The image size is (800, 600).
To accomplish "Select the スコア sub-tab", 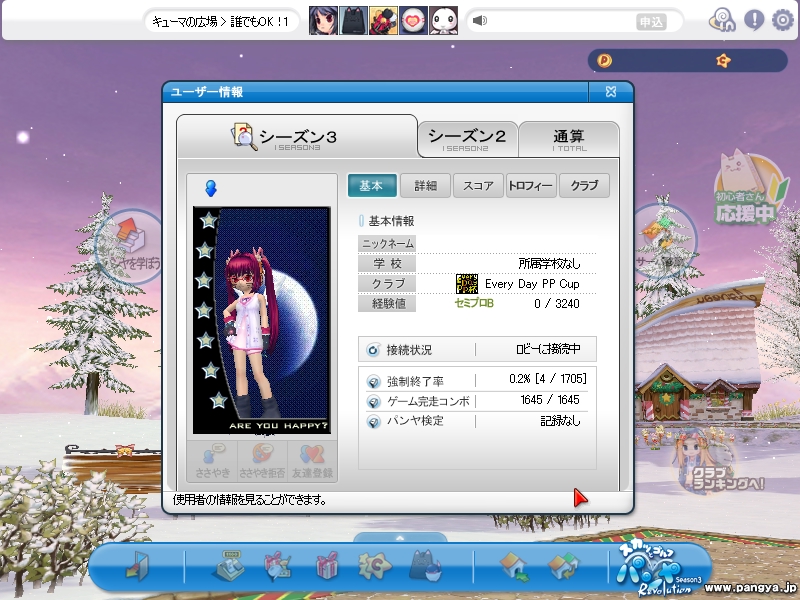I will (x=478, y=186).
